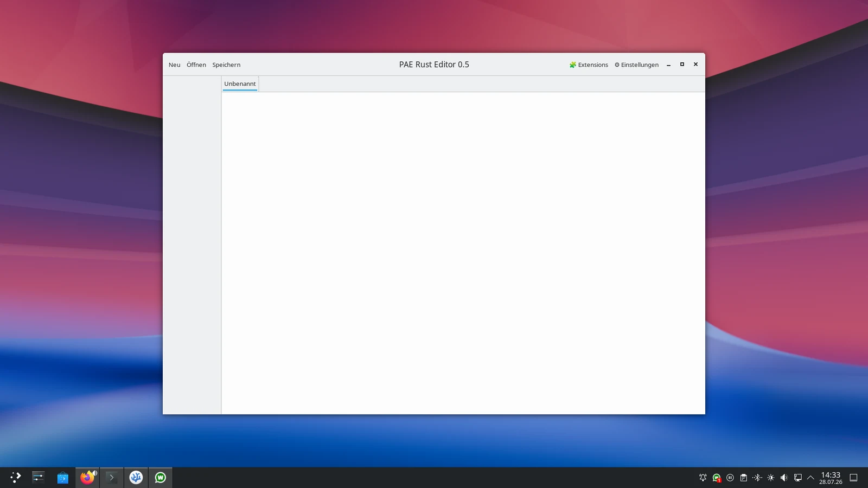Open the clock showing 14:33
868x488 pixels.
pos(831,478)
